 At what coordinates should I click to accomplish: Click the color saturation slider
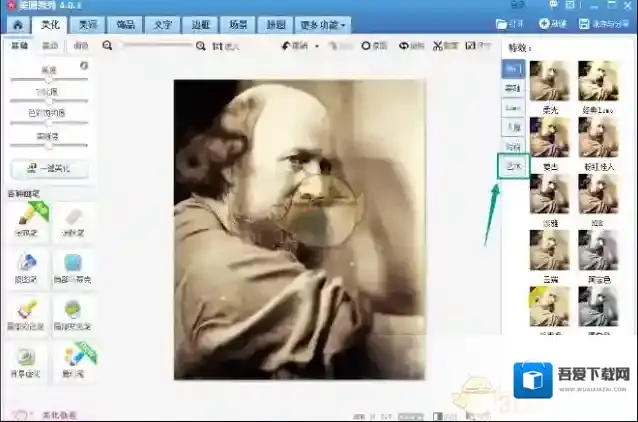point(49,122)
